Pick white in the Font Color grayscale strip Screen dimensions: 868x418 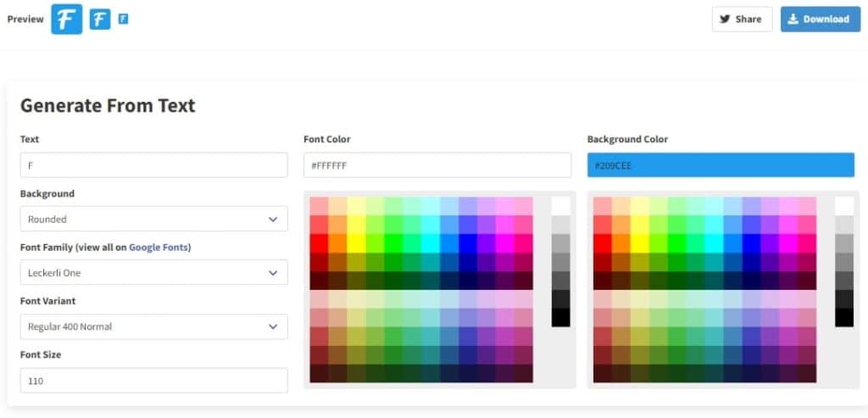(561, 206)
